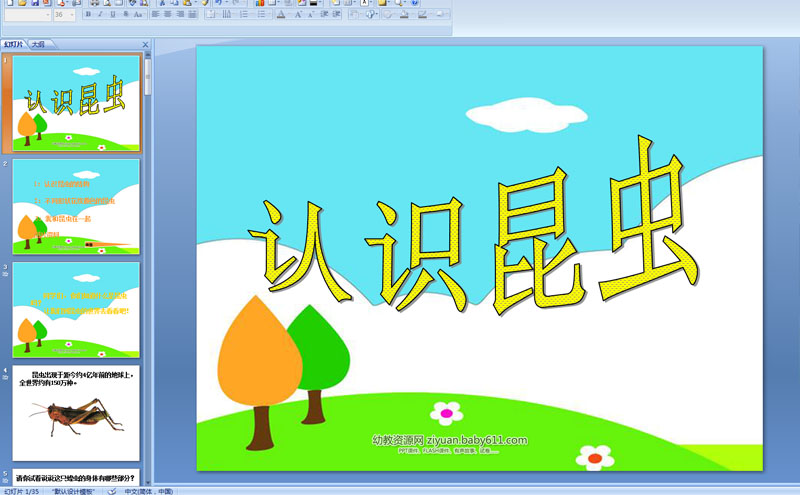The width and height of the screenshot is (800, 495).
Task: Click the Save icon in the toolbar
Action: [x=34, y=3]
